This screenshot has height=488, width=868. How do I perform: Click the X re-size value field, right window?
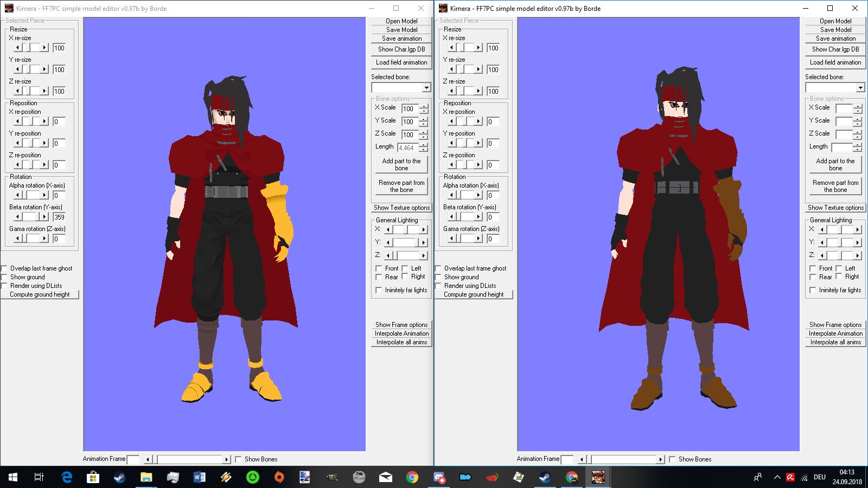(493, 48)
